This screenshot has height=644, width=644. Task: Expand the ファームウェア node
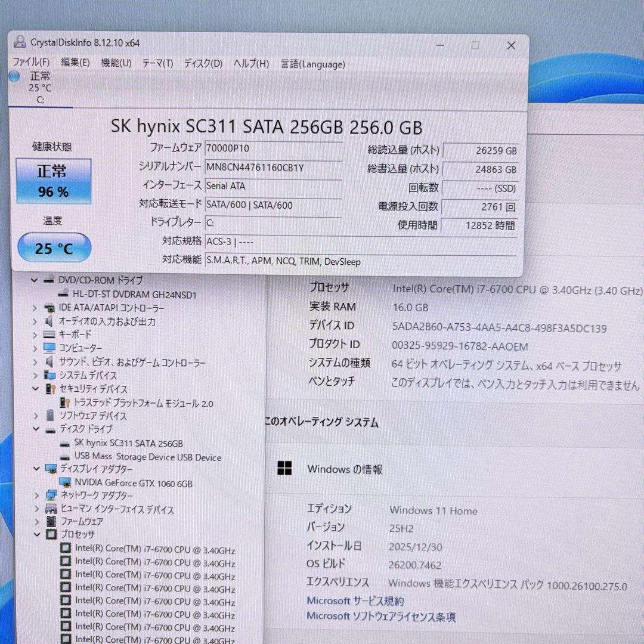click(x=37, y=522)
